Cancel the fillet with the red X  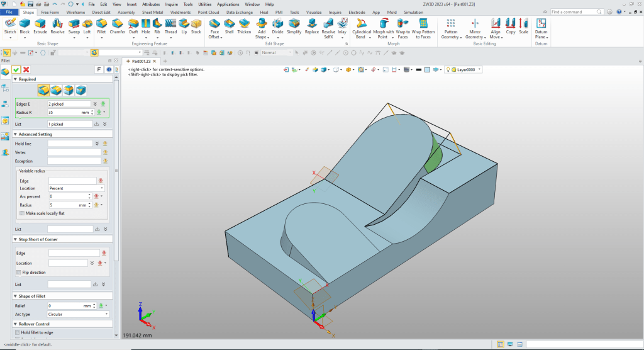tap(26, 69)
